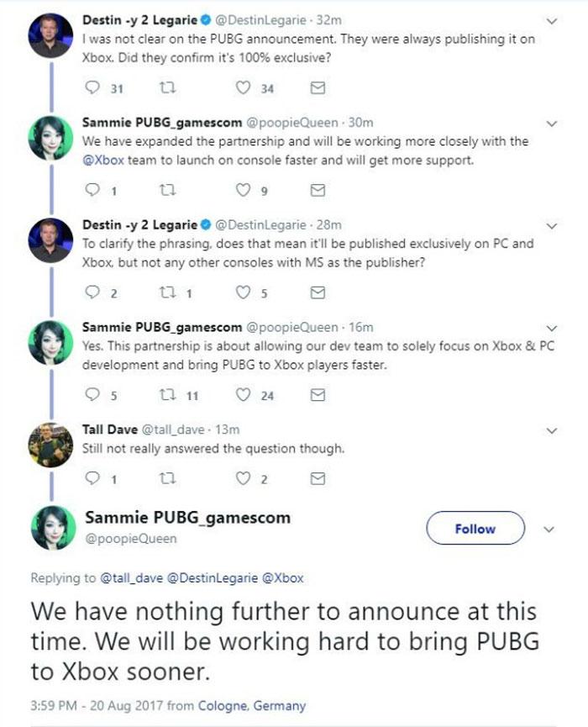Like Sammie's tweet with 9 likes
Viewport: 588px width, 727px height.
244,191
